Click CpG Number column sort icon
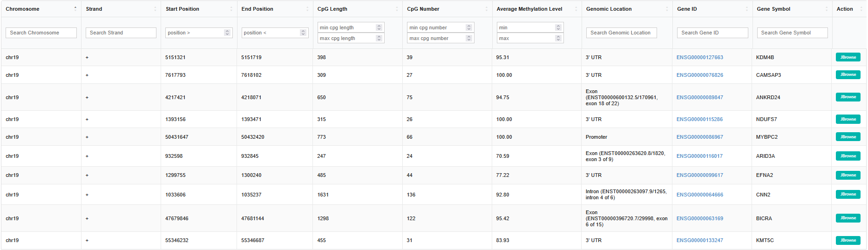The width and height of the screenshot is (868, 250). coord(486,9)
